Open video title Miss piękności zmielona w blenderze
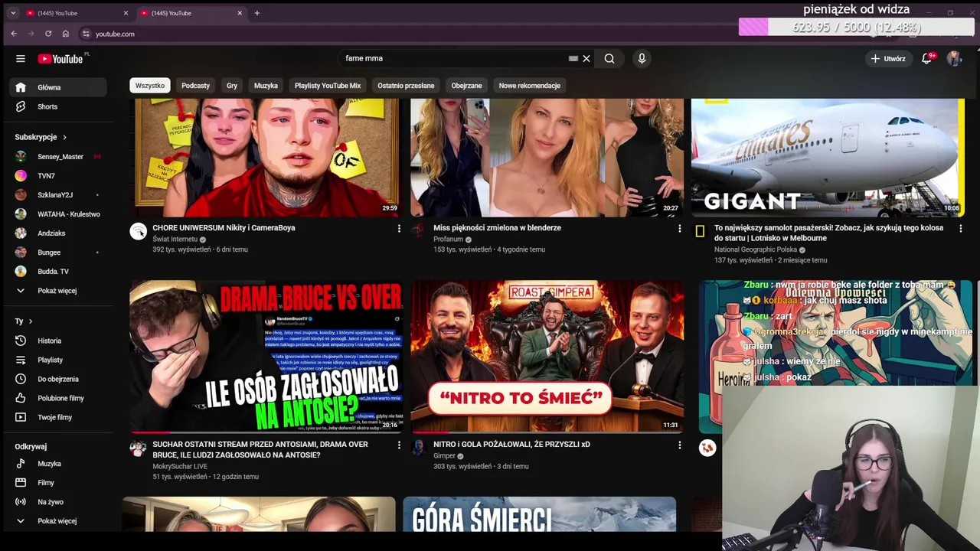The width and height of the screenshot is (980, 551). click(497, 228)
